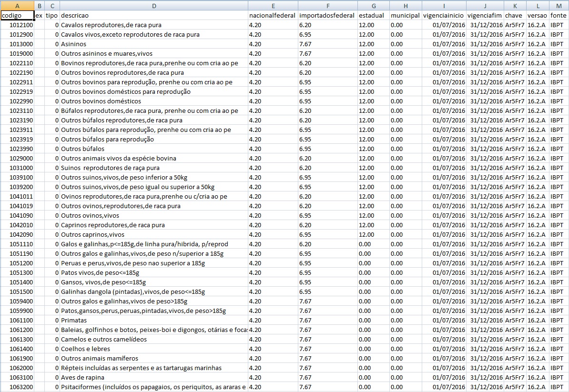Click the 'importadosfederal' header cell
Viewport: 569px width, 392px height.
(327, 15)
